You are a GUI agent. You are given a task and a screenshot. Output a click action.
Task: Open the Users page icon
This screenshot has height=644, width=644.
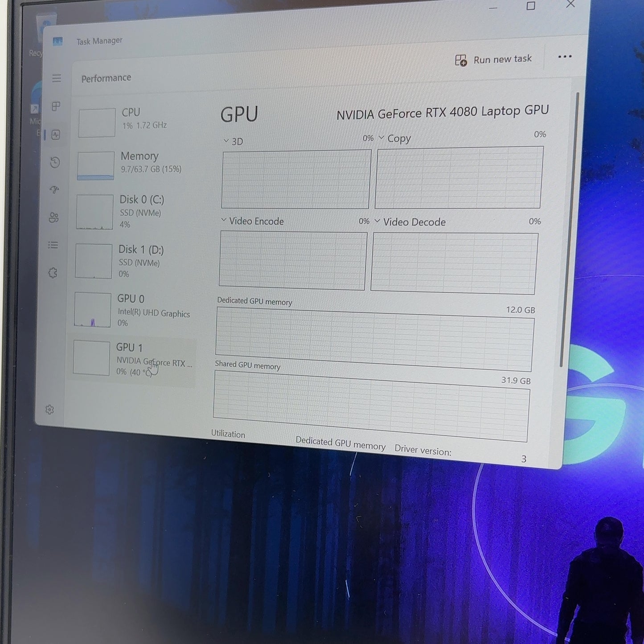[54, 217]
